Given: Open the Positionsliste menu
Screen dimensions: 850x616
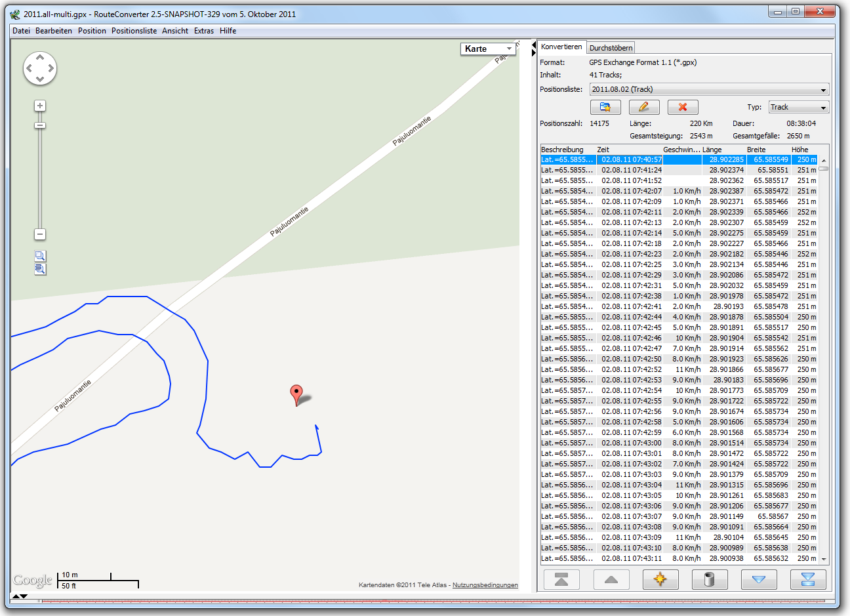Looking at the screenshot, I should (x=134, y=31).
